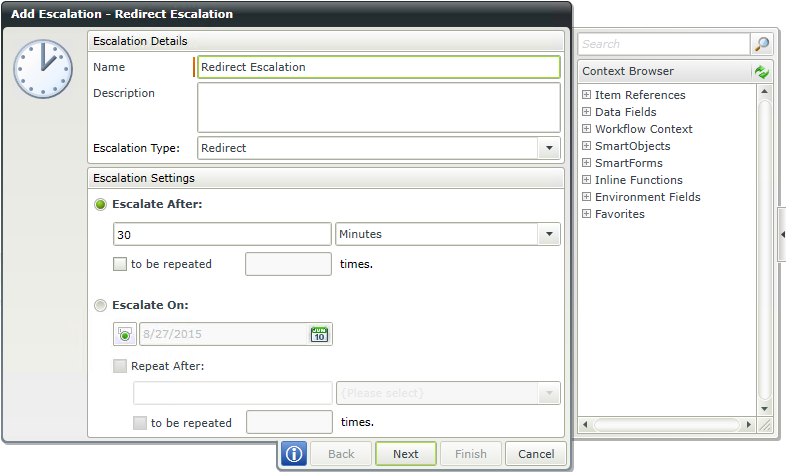This screenshot has width=786, height=472.
Task: Click the Cancel button
Action: click(536, 454)
